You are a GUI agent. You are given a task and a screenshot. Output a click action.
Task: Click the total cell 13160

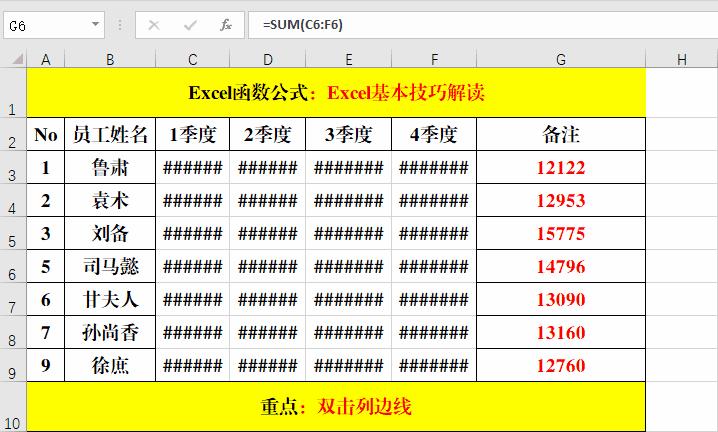pos(561,332)
